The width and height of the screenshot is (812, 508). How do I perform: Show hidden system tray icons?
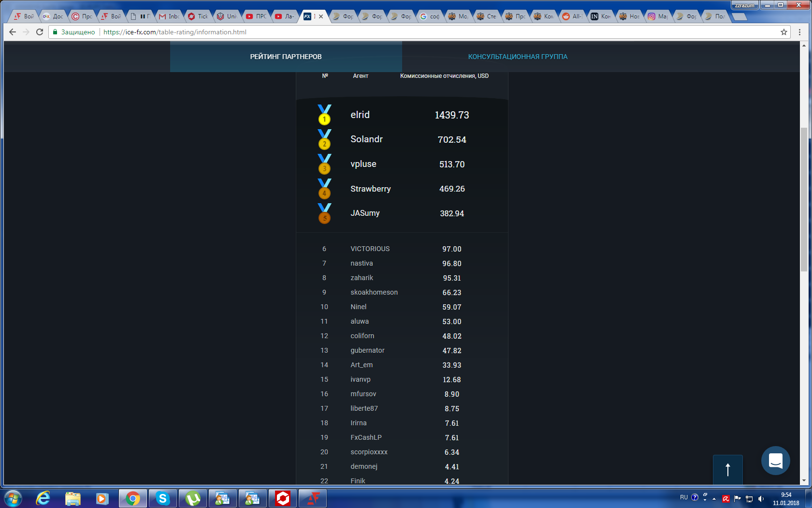714,498
